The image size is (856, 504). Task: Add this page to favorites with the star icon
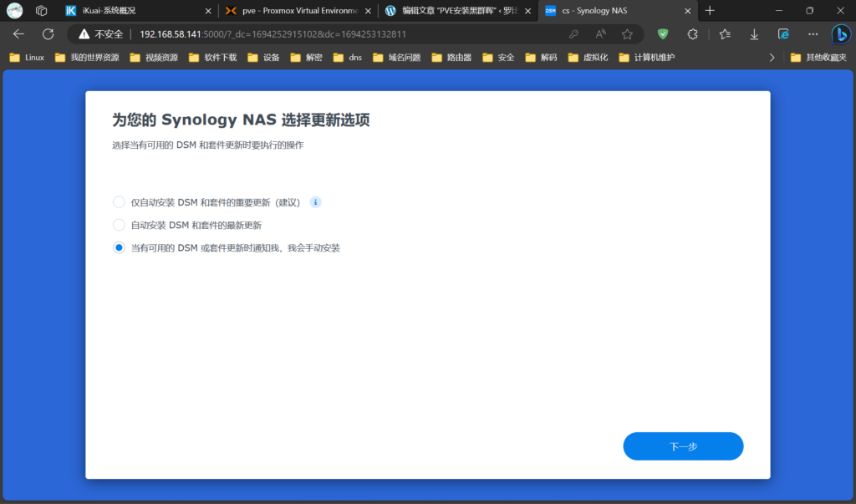627,34
